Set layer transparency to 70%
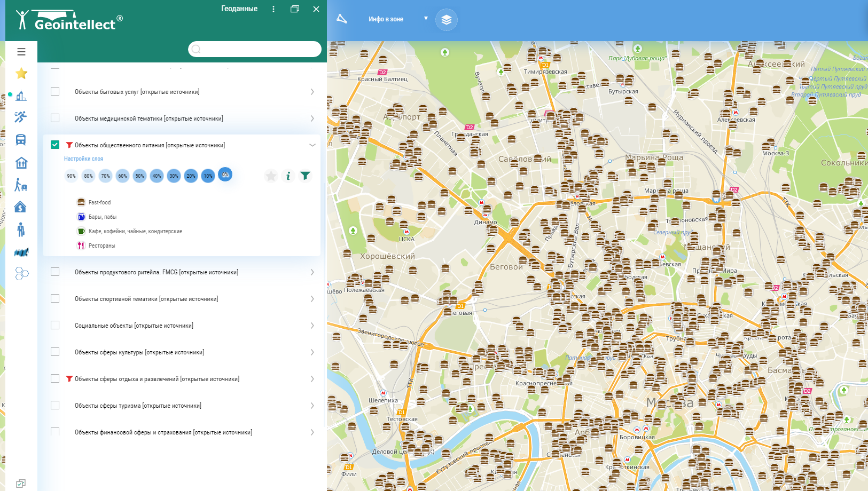This screenshot has width=868, height=491. 105,176
